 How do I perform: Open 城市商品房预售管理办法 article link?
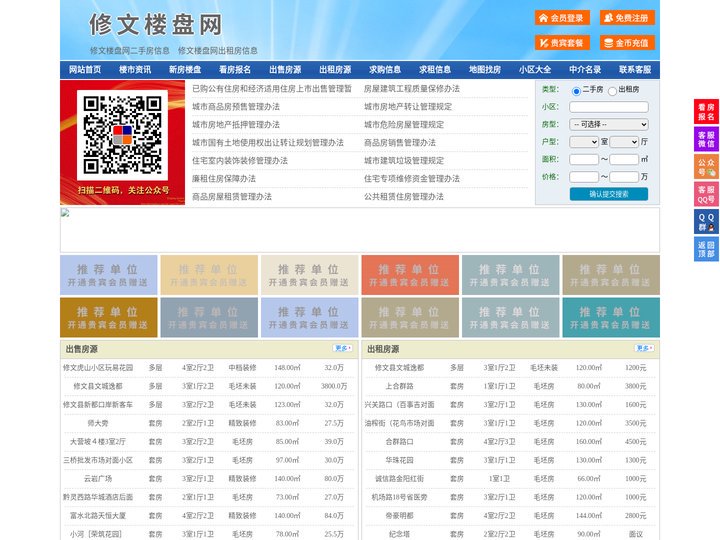pos(236,107)
